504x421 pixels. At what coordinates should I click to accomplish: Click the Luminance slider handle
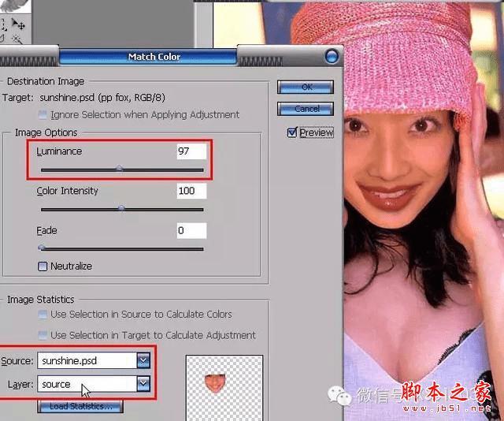(119, 169)
